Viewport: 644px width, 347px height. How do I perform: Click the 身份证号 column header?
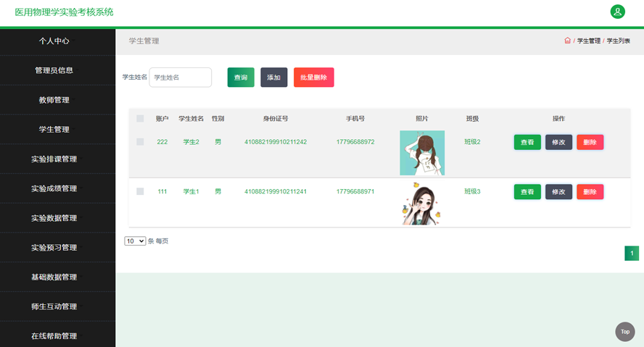[276, 119]
